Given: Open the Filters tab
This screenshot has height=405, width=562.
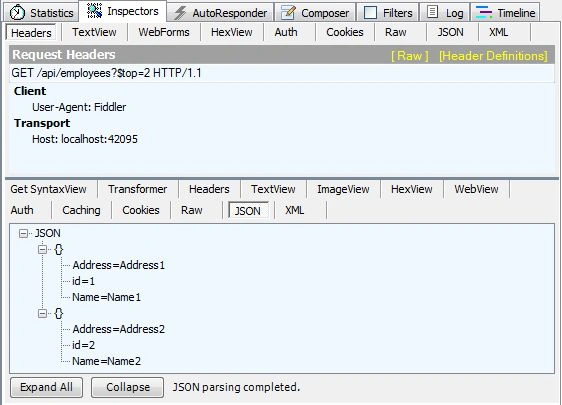Looking at the screenshot, I should (x=388, y=13).
